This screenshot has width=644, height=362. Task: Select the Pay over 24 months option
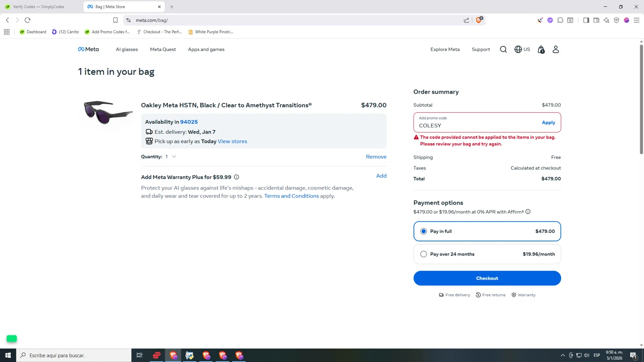coord(487,254)
